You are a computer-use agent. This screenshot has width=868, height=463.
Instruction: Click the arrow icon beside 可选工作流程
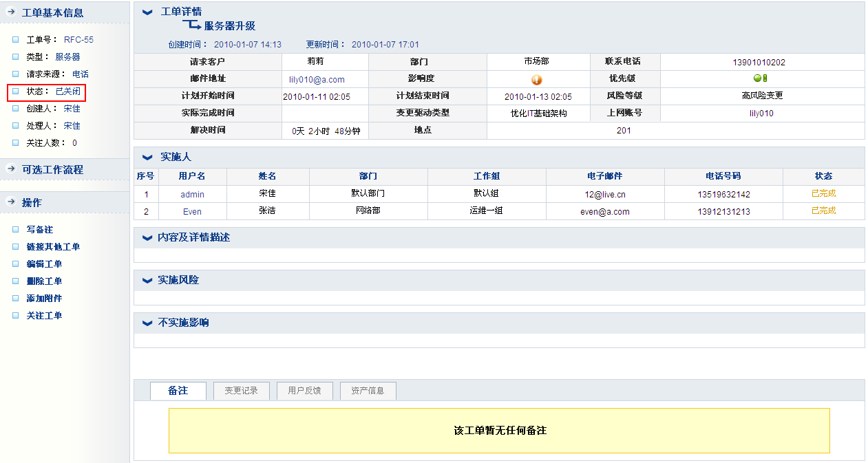(x=10, y=169)
